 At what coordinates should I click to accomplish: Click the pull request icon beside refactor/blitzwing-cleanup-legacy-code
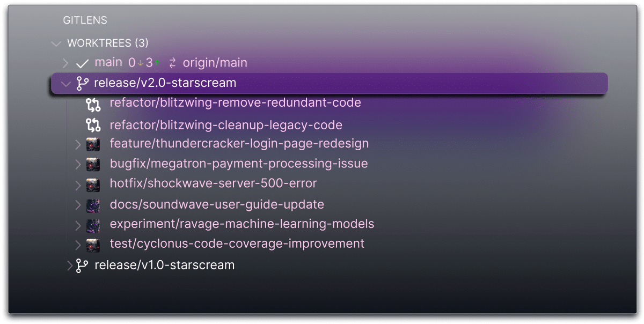pyautogui.click(x=93, y=125)
